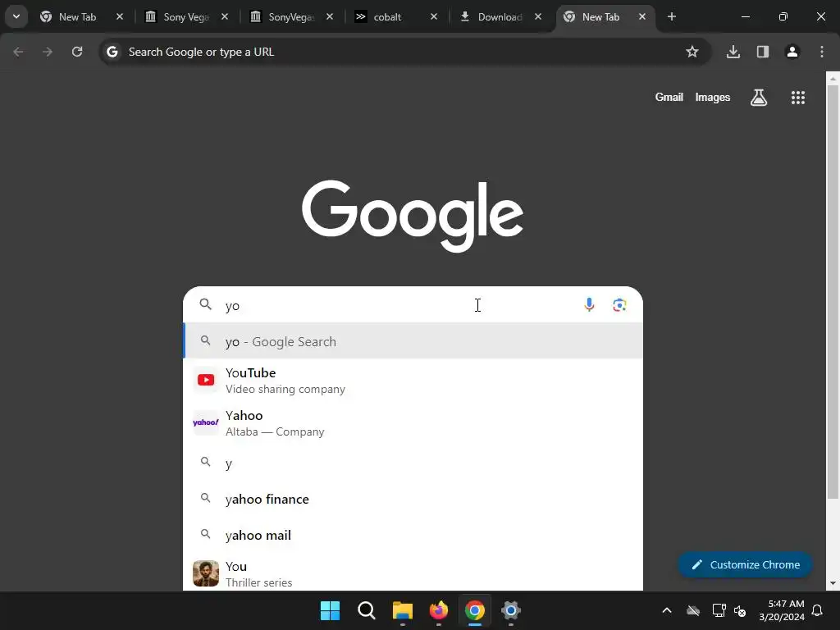Open the Chrome three-dot menu
This screenshot has height=630, width=840.
[822, 52]
